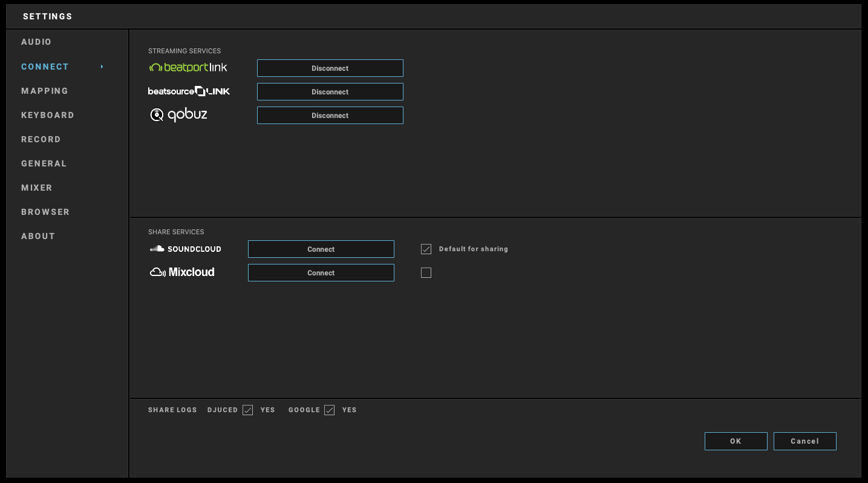This screenshot has height=483, width=868.
Task: Click the Share Logs label
Action: click(172, 410)
